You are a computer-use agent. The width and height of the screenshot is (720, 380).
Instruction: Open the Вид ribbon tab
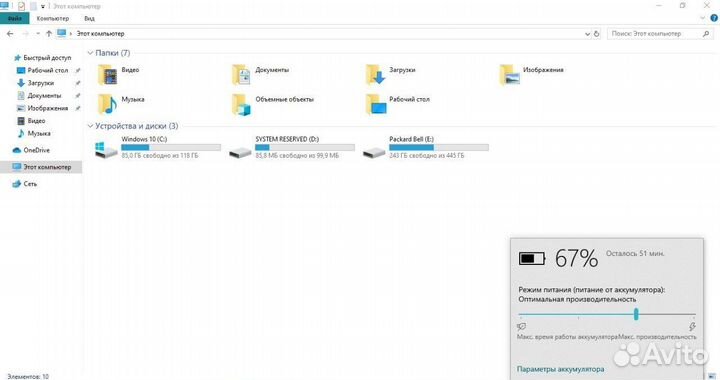tap(90, 18)
